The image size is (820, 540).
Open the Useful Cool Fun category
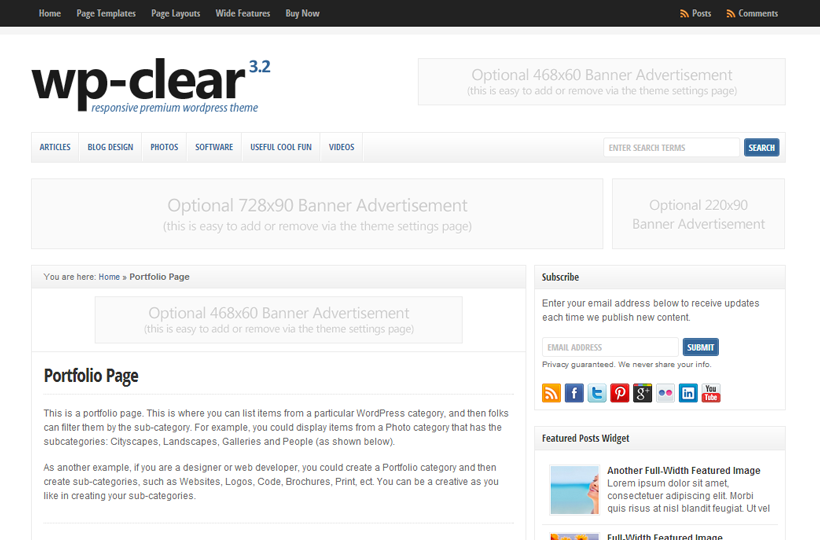281,147
